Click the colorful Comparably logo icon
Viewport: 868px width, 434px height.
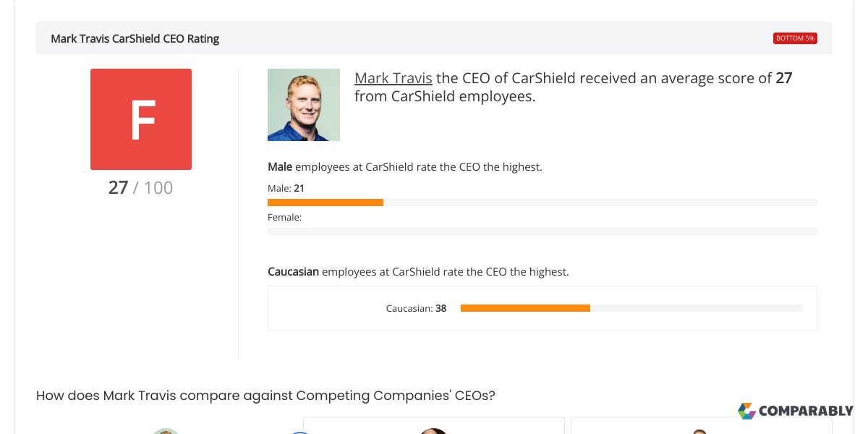(x=746, y=411)
